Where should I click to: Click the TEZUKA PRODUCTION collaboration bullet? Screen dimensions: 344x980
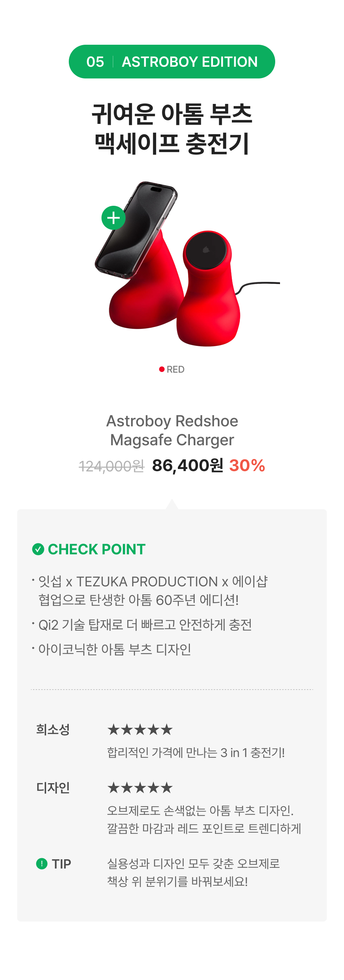coord(153,590)
